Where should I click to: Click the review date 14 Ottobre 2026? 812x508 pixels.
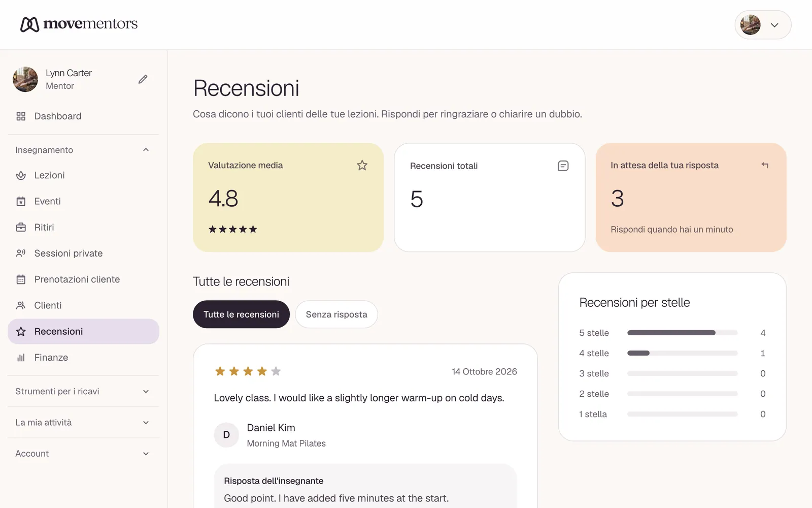tap(485, 372)
